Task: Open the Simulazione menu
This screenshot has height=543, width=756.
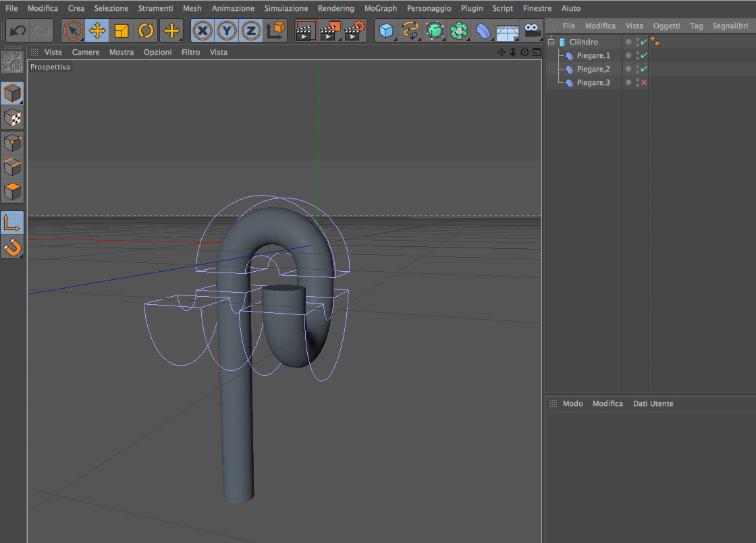Action: pyautogui.click(x=286, y=8)
